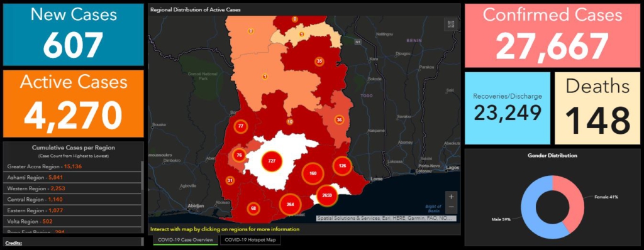644x250 pixels.
Task: Switch to COVID-19 Hotspot Map tab
Action: [x=250, y=240]
